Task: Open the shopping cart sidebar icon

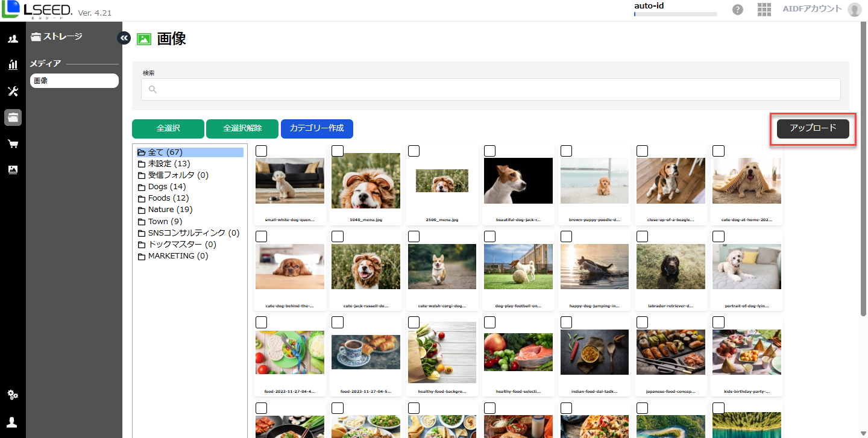Action: pyautogui.click(x=13, y=144)
